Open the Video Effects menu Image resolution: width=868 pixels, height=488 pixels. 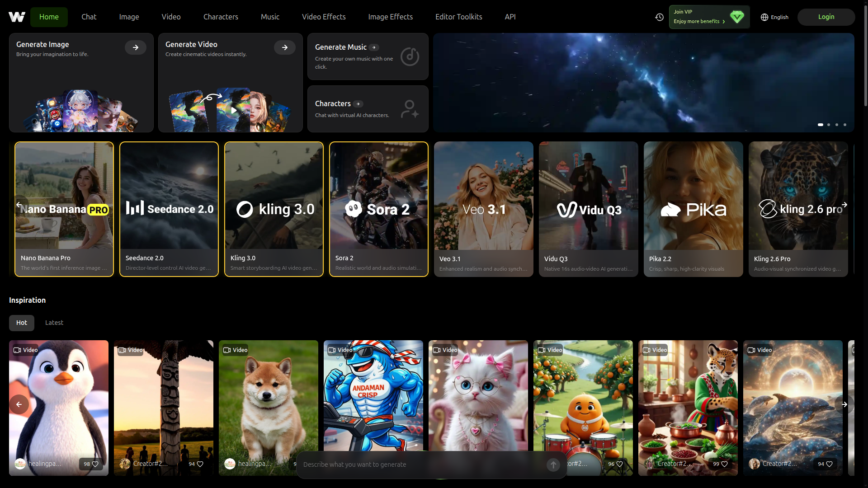pos(324,17)
